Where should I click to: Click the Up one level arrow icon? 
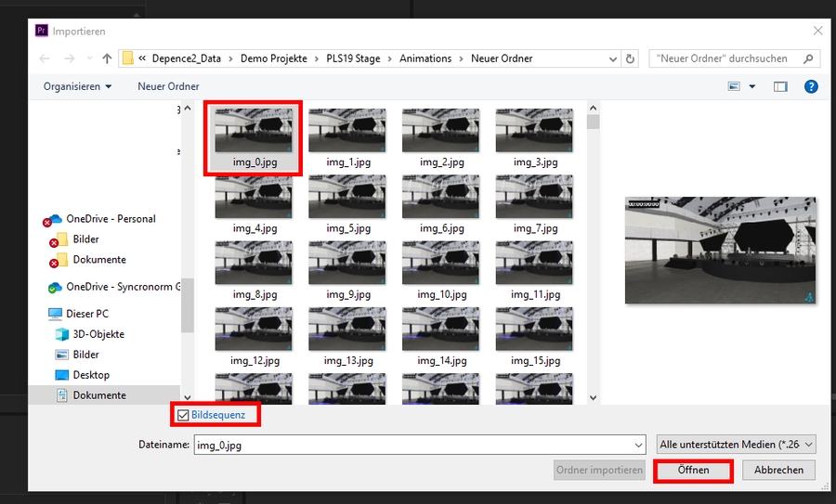pyautogui.click(x=107, y=58)
